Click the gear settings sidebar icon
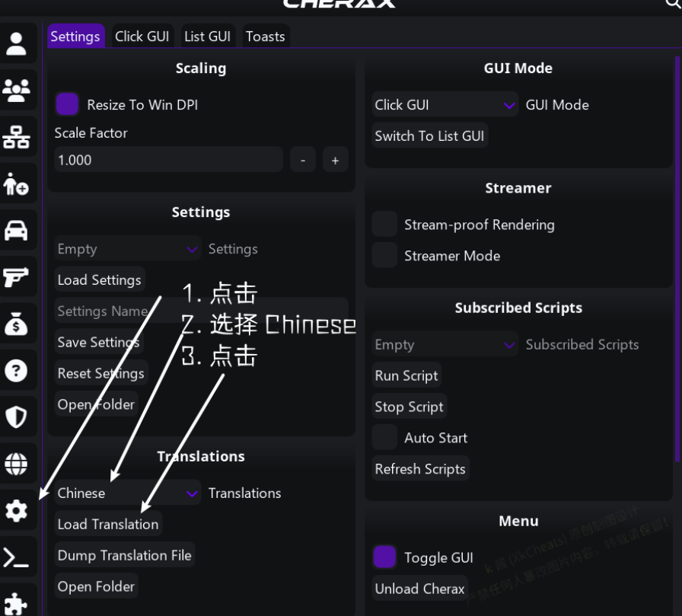This screenshot has height=616, width=682. pyautogui.click(x=16, y=511)
